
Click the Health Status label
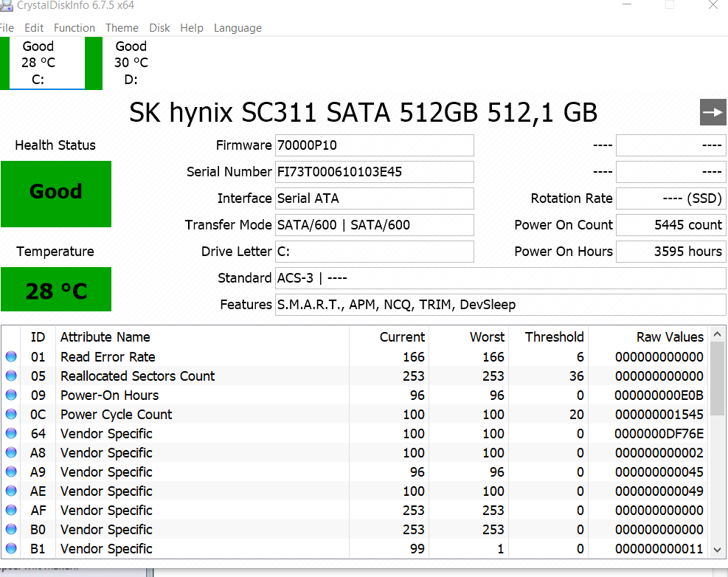click(55, 145)
